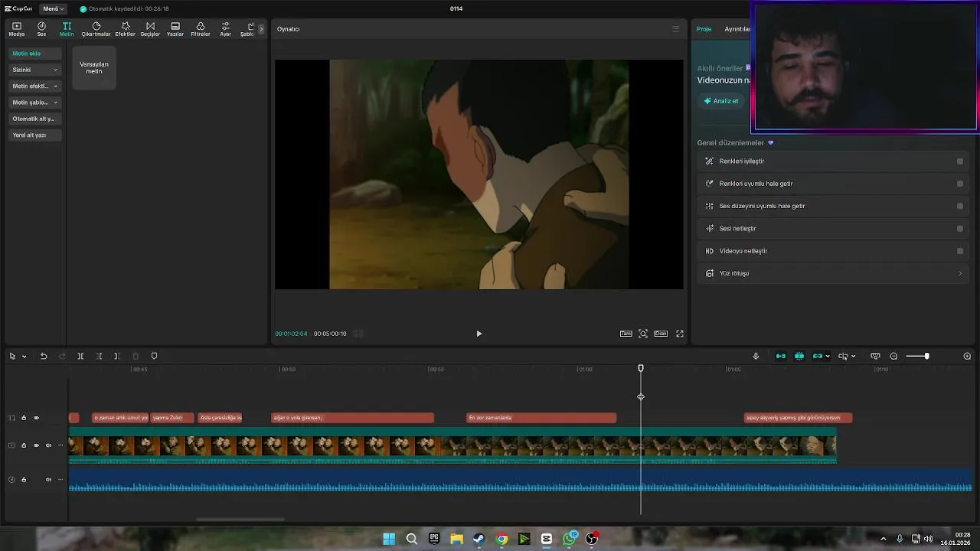
Task: Toggle main track magnet snapping
Action: pos(781,356)
